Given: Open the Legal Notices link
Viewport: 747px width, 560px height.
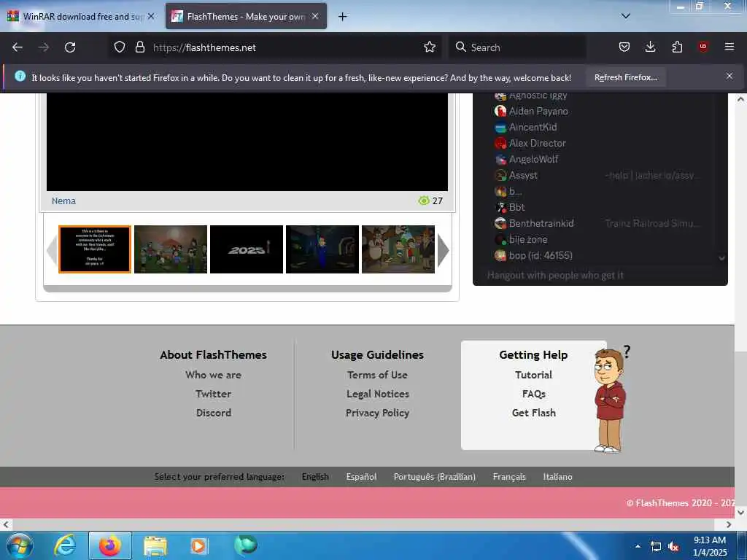Looking at the screenshot, I should tap(378, 394).
